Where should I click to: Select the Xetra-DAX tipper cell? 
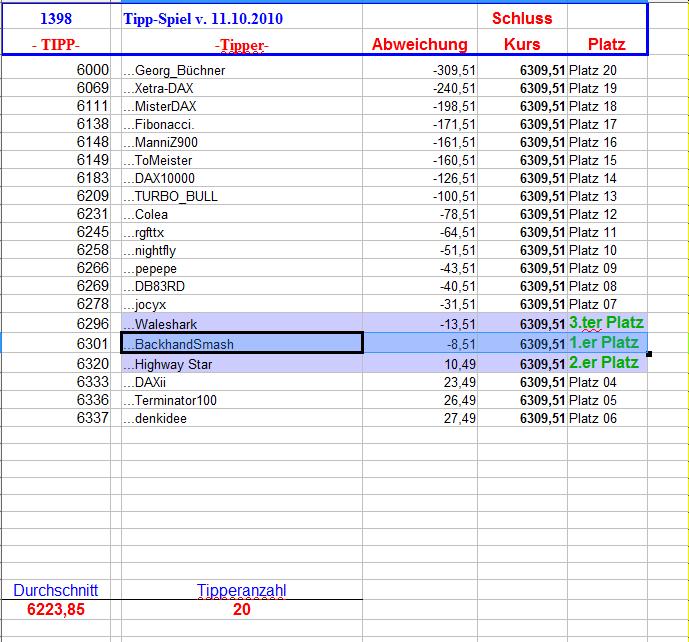coord(242,88)
